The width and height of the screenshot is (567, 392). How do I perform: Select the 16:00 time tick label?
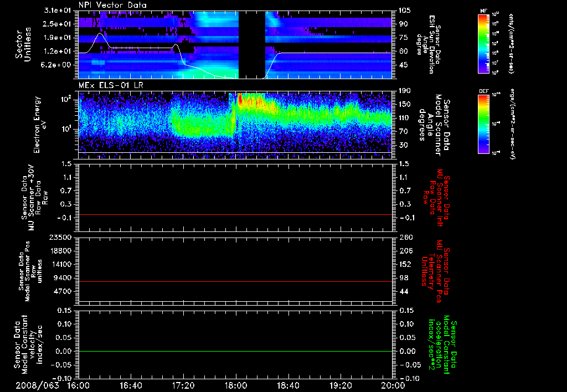[79, 386]
